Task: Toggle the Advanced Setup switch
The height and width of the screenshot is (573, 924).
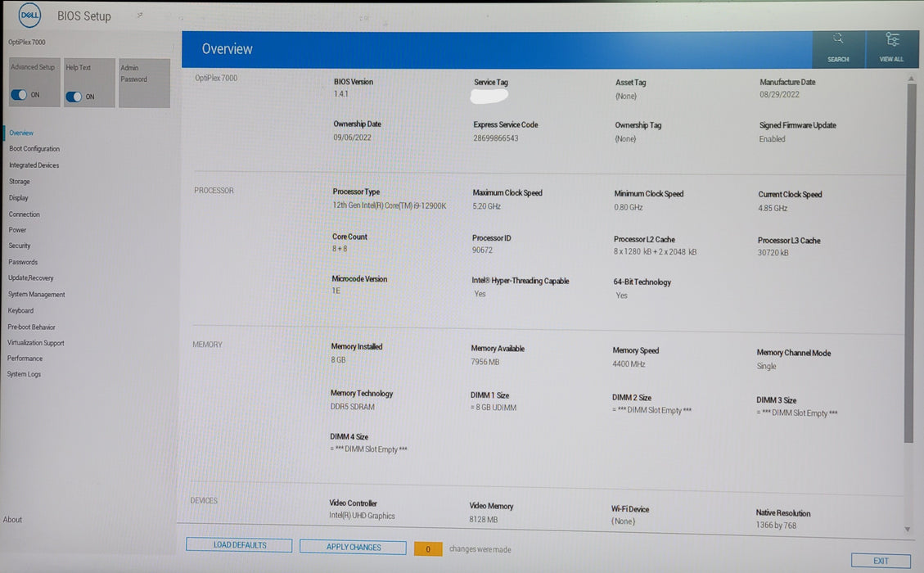Action: (19, 95)
